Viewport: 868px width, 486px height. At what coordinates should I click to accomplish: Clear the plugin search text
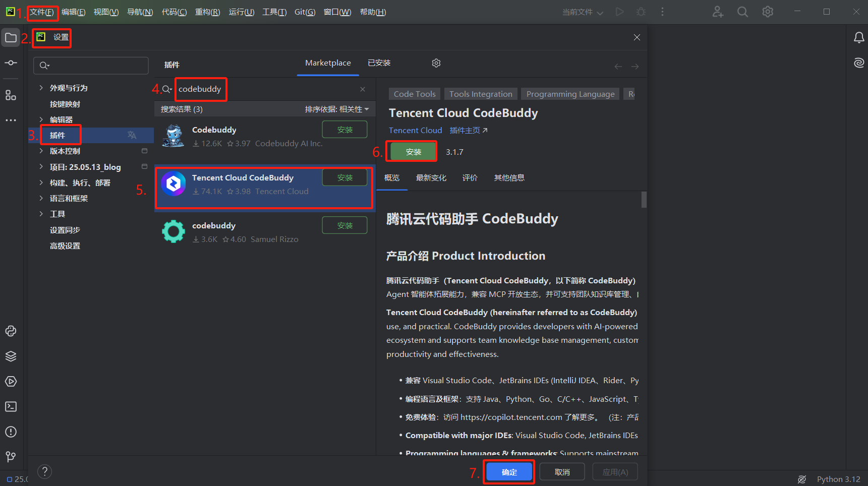click(363, 89)
